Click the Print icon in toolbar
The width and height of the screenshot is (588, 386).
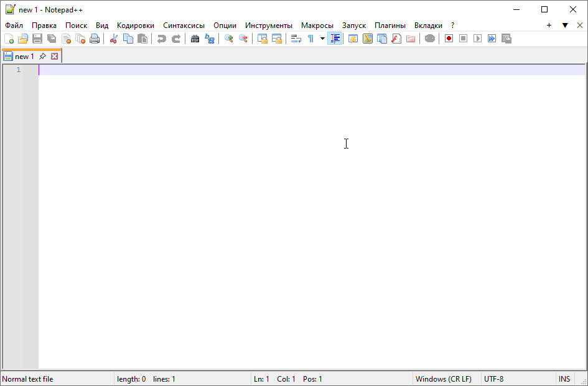(95, 39)
